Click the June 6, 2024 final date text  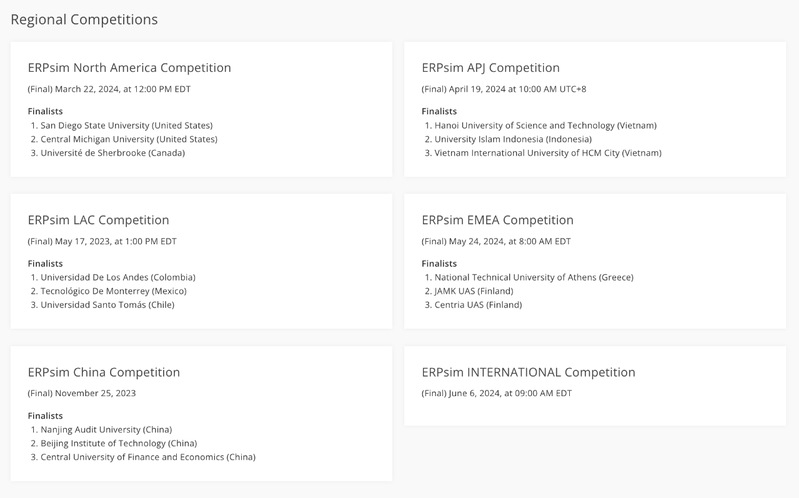[x=496, y=393]
